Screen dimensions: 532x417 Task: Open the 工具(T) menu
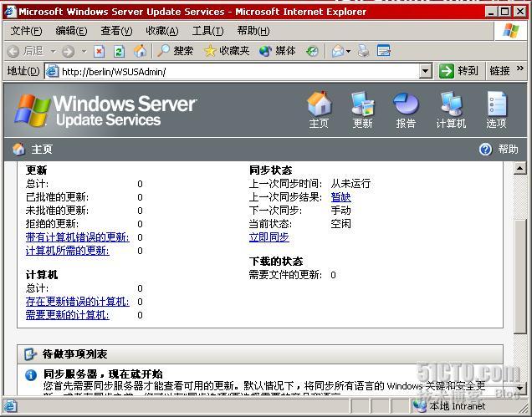(207, 31)
